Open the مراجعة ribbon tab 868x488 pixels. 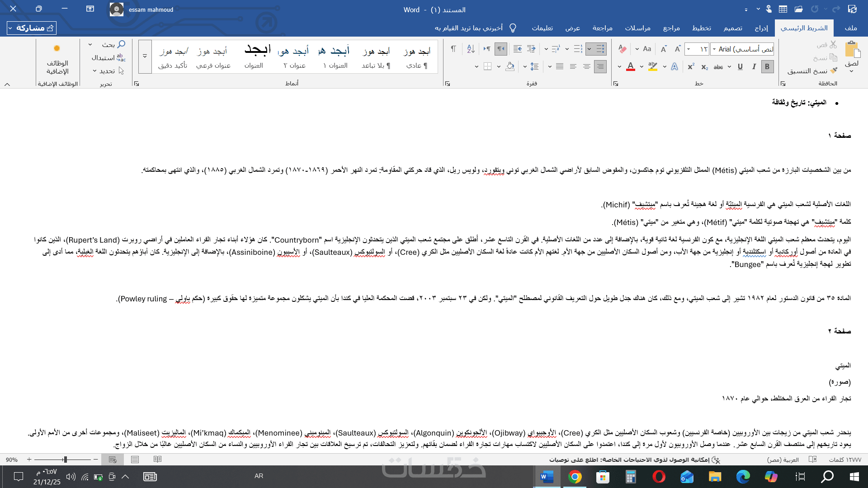pyautogui.click(x=602, y=28)
